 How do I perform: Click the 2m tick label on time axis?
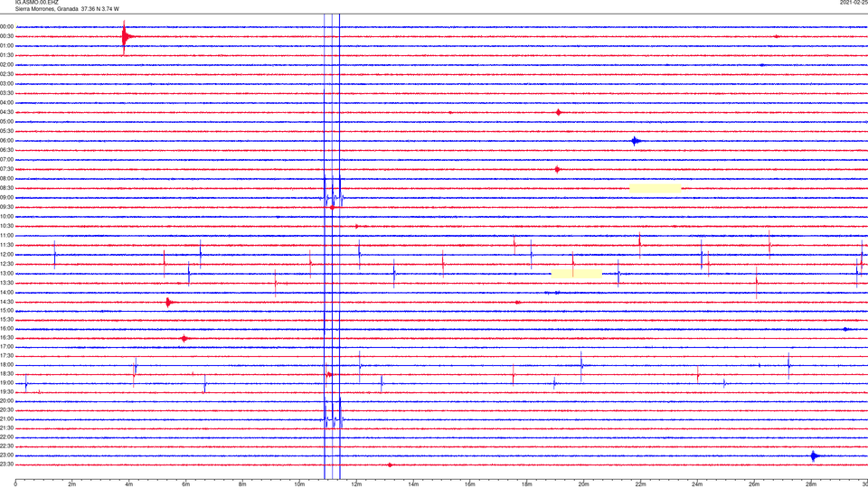click(x=72, y=484)
